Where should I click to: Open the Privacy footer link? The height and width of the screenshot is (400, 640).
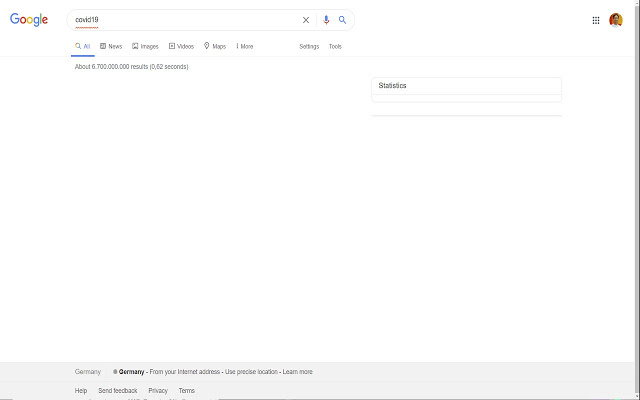158,391
